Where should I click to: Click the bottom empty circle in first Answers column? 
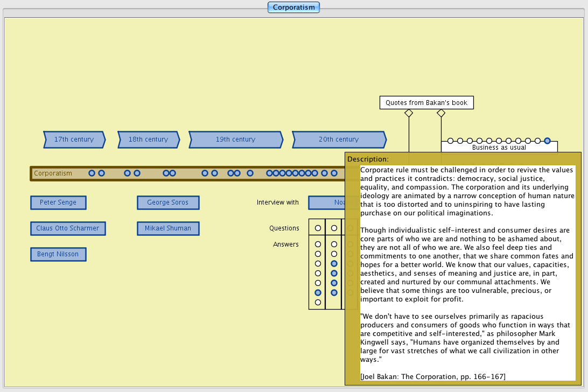click(x=318, y=302)
